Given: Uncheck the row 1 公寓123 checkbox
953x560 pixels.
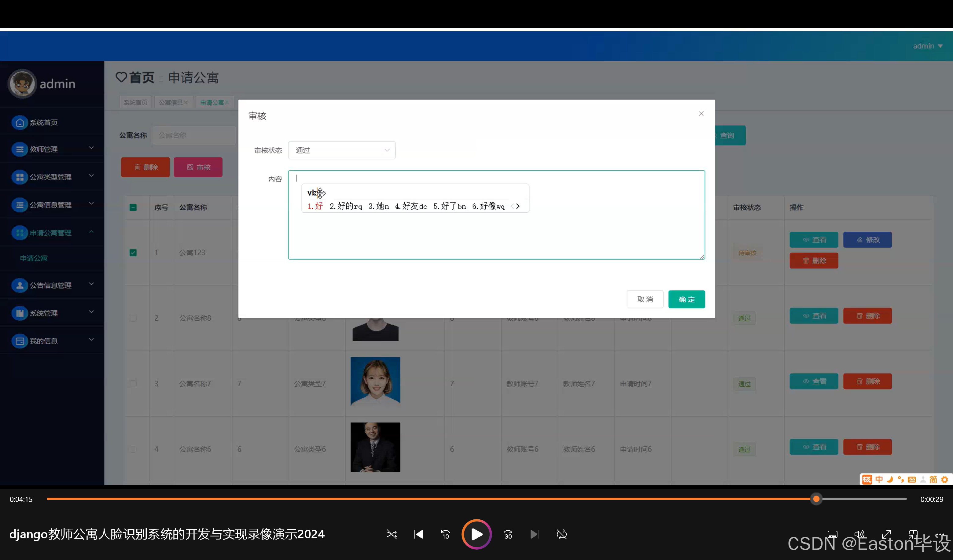Looking at the screenshot, I should [133, 252].
